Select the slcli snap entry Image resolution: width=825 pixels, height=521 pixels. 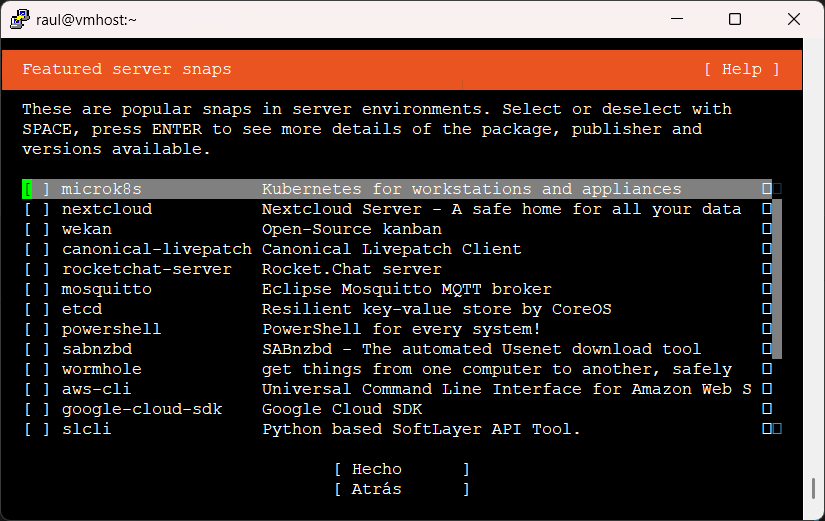tap(86, 429)
